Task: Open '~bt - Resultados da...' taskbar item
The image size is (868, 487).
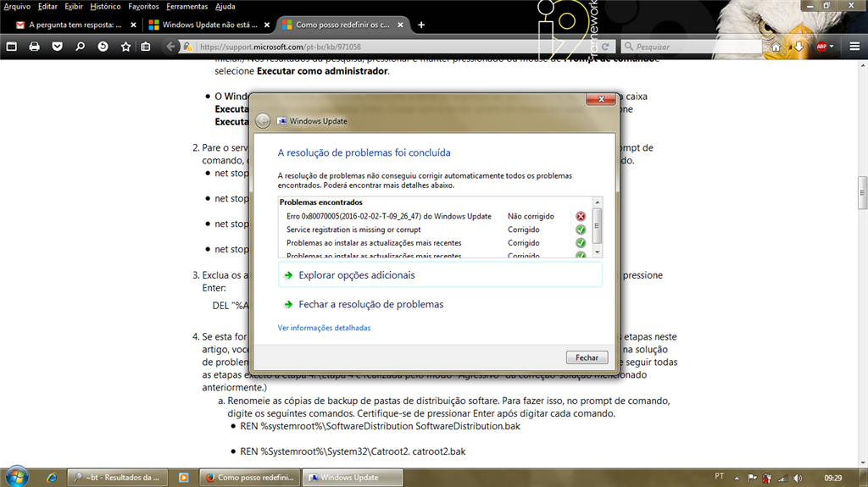Action: coord(118,478)
